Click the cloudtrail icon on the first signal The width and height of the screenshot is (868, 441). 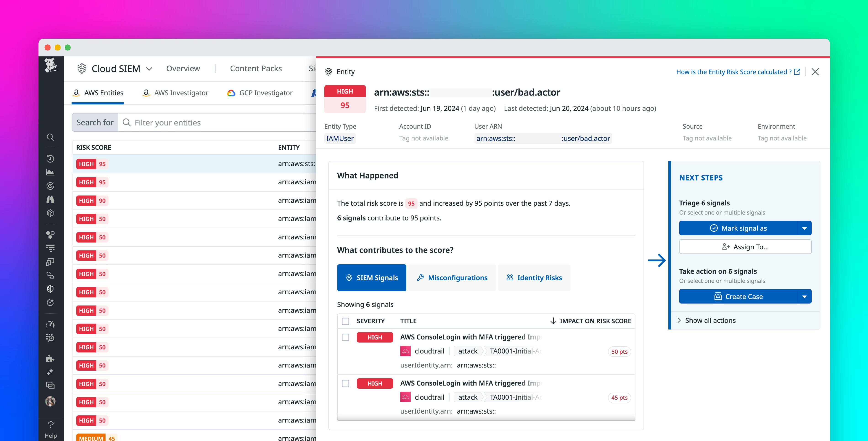click(405, 351)
